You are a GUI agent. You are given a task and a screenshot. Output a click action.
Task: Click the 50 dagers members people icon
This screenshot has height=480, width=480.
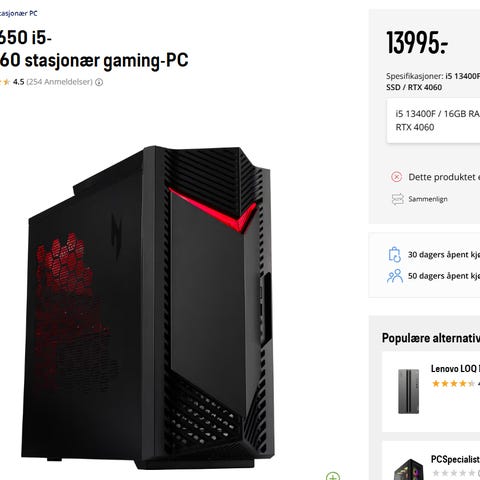point(395,276)
